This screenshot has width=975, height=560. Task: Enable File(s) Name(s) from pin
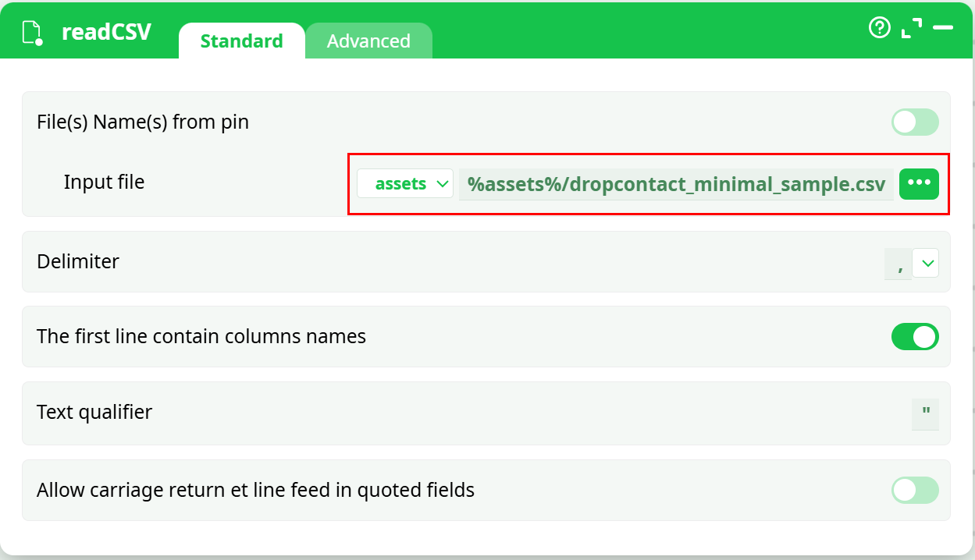[915, 122]
